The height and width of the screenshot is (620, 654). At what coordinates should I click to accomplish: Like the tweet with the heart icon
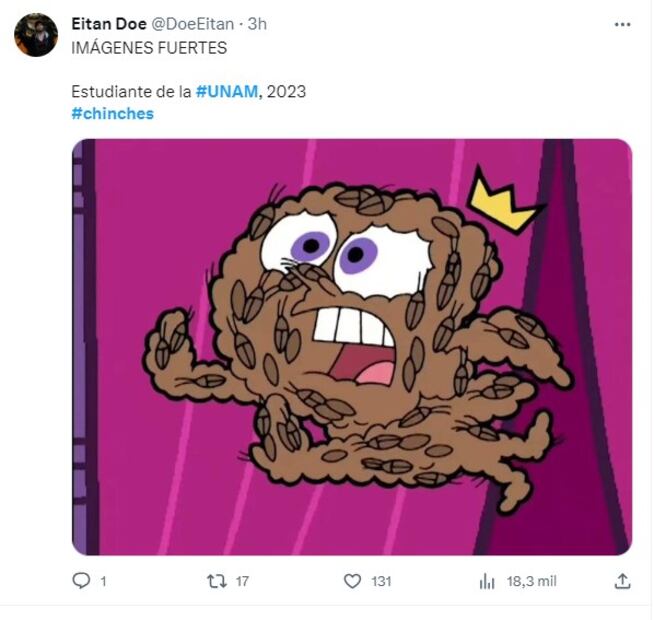[352, 581]
